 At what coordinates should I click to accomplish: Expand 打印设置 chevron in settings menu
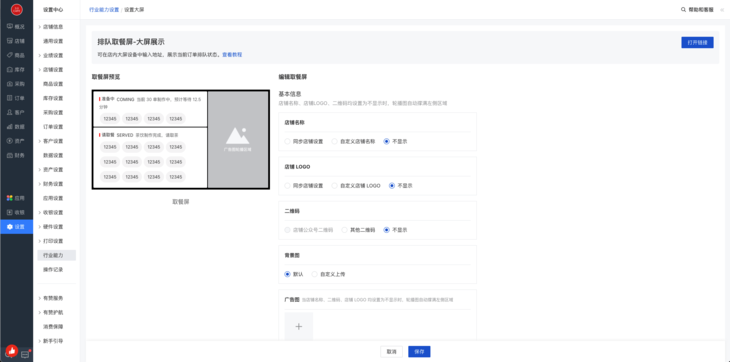(x=40, y=241)
